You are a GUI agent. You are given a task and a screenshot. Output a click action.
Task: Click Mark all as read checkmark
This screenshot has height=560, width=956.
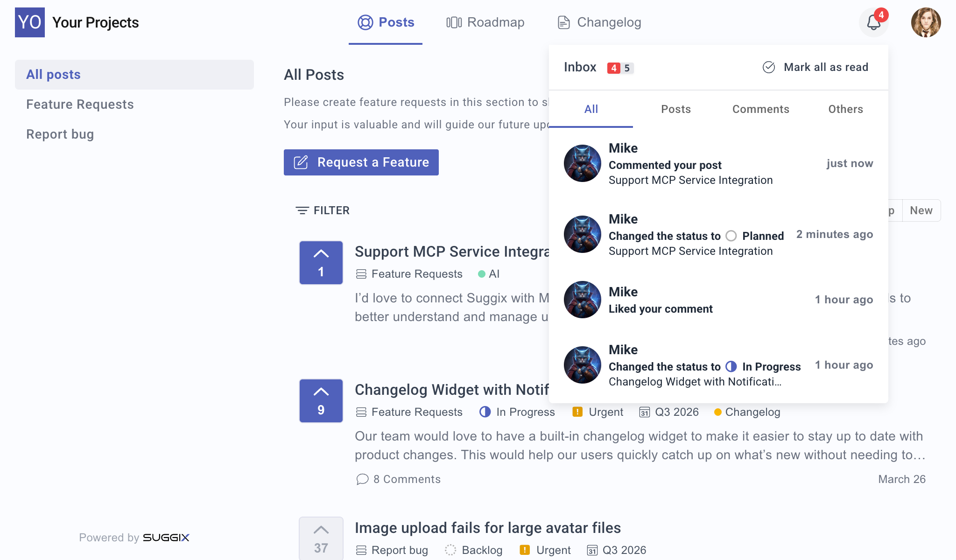click(769, 67)
